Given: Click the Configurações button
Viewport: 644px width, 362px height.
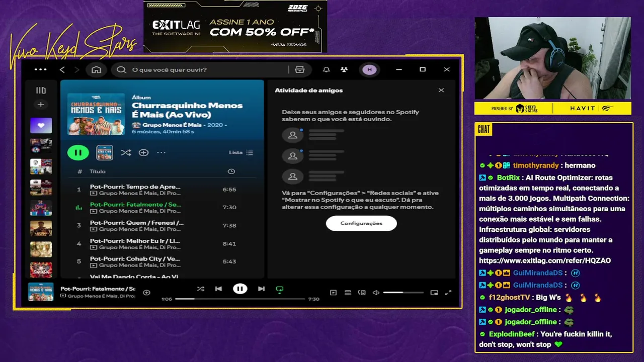Looking at the screenshot, I should tap(361, 223).
